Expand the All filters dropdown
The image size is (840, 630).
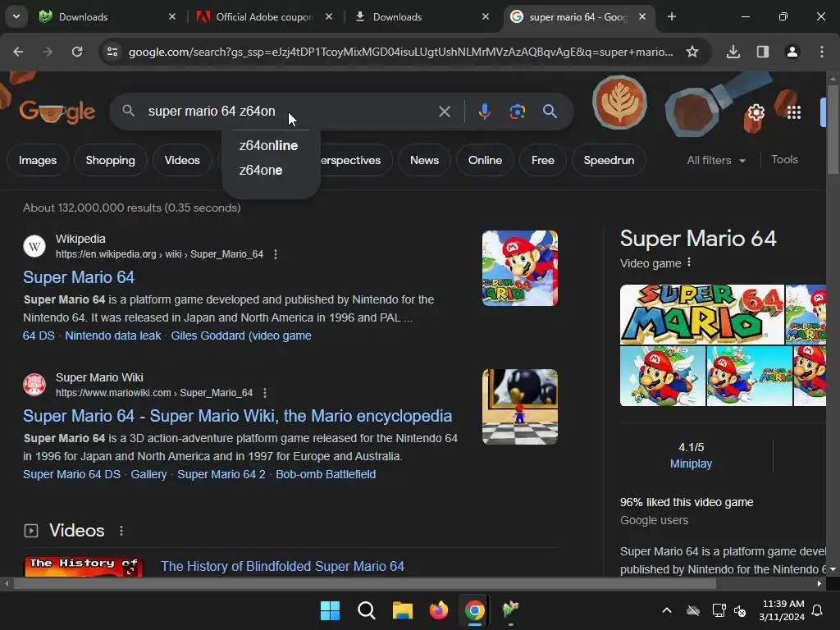click(x=715, y=160)
